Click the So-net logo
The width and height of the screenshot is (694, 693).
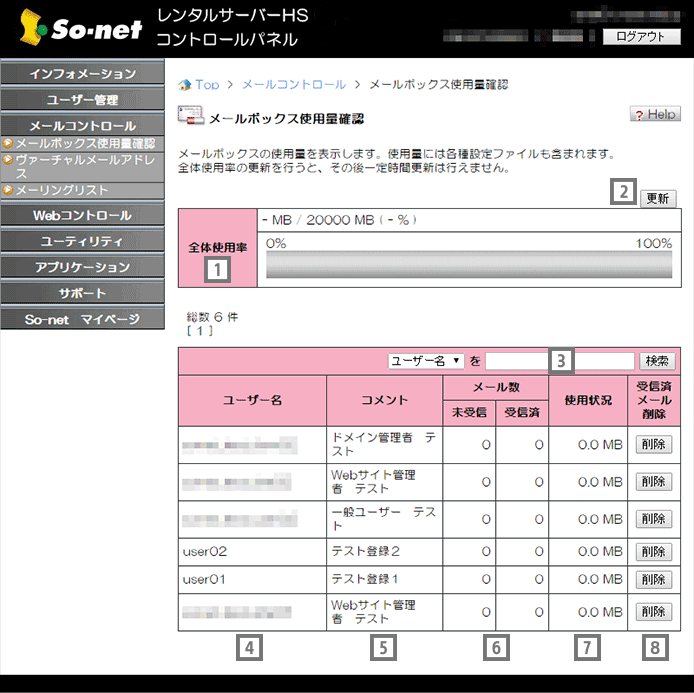click(81, 28)
